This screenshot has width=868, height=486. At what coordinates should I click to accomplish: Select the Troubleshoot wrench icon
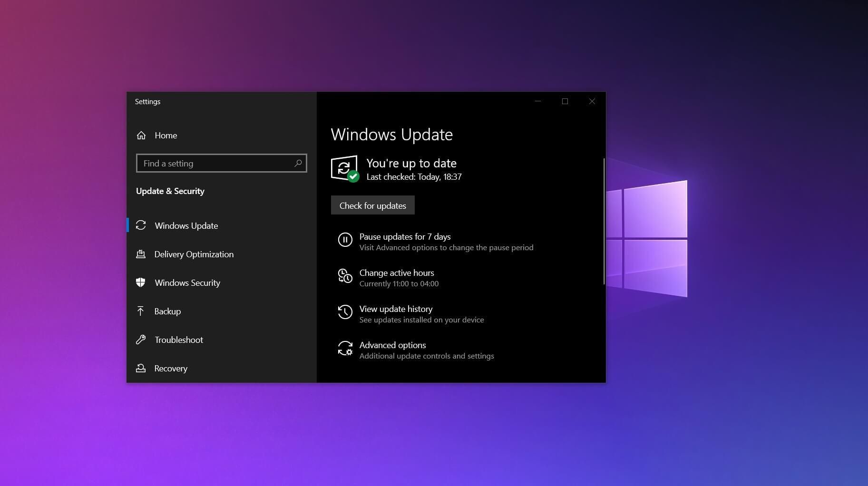[141, 340]
